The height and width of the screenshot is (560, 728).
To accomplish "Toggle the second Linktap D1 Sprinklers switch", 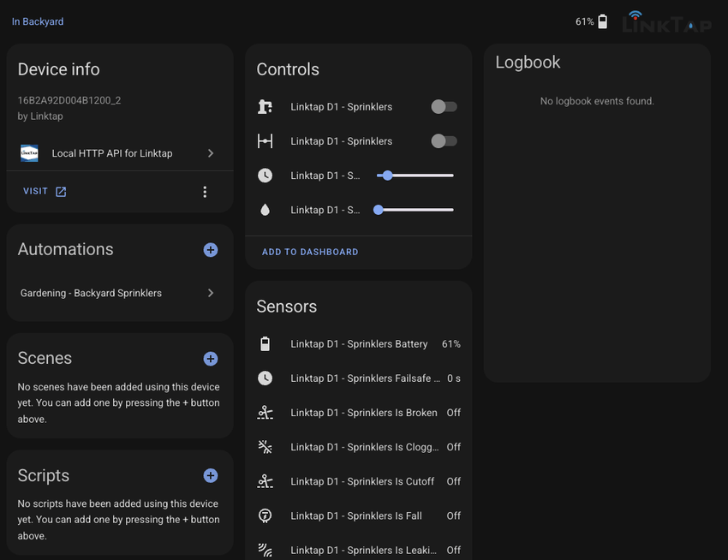I will tap(444, 141).
